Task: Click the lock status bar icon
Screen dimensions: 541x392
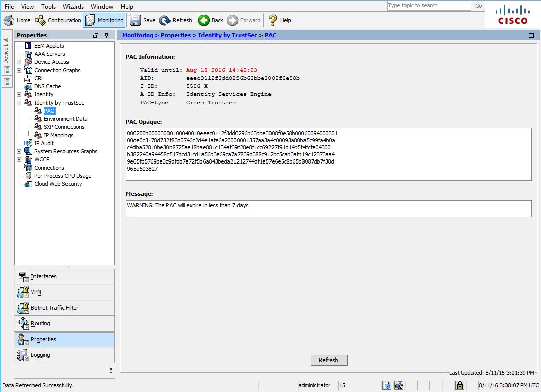Action: 460,385
